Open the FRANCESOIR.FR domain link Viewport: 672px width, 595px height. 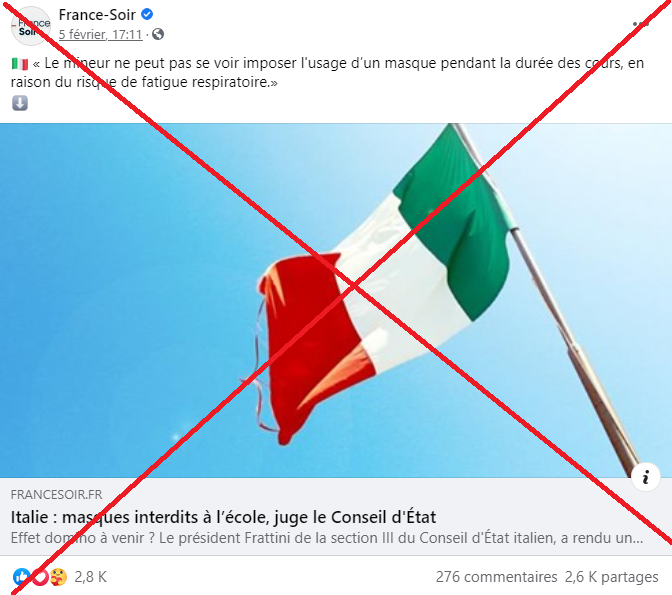click(x=57, y=495)
